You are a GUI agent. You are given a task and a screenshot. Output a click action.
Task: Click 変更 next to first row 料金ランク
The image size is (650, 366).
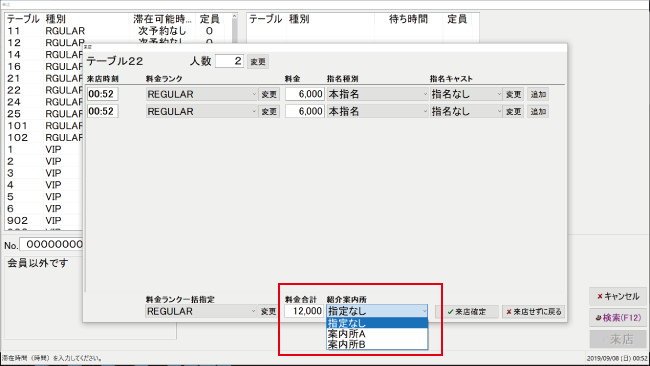coord(269,94)
